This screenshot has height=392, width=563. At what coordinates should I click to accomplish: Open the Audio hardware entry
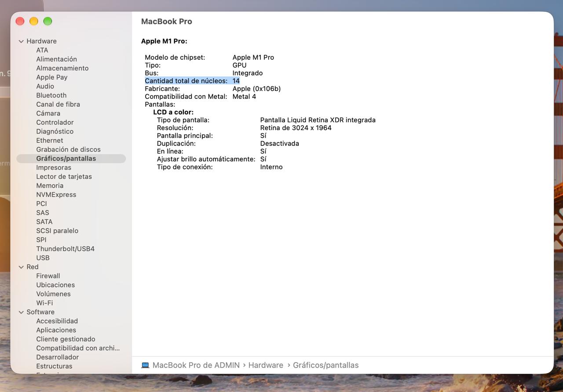tap(45, 86)
